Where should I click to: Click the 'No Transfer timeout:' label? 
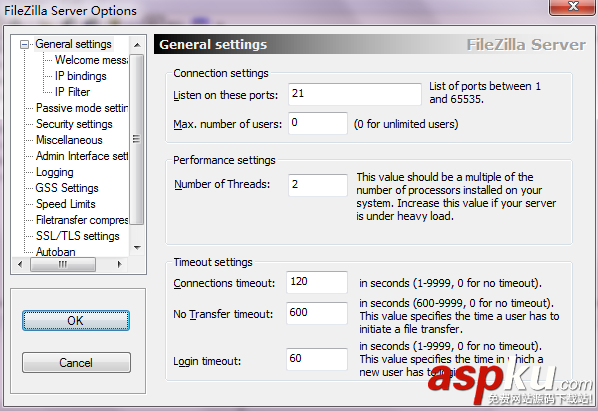[223, 314]
